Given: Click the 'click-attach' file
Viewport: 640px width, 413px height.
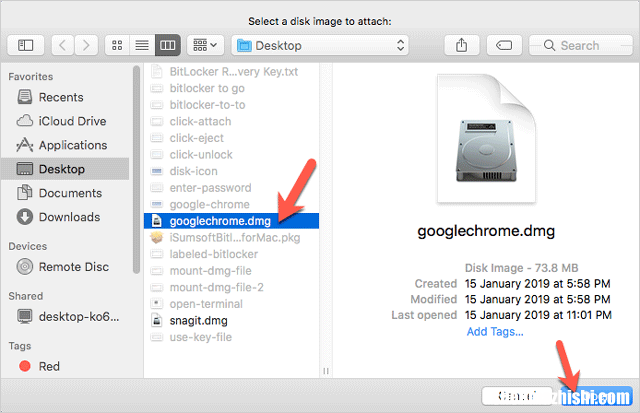Looking at the screenshot, I should 231,122.
